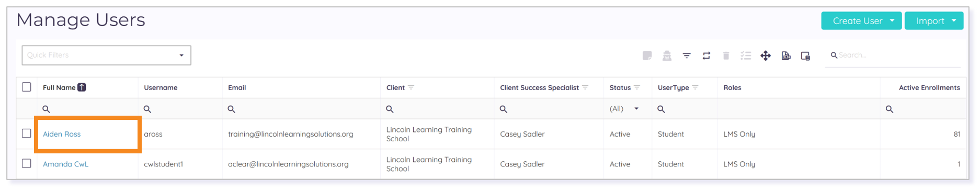980x190 pixels.
Task: Click the impersonate user spy icon
Action: (667, 55)
